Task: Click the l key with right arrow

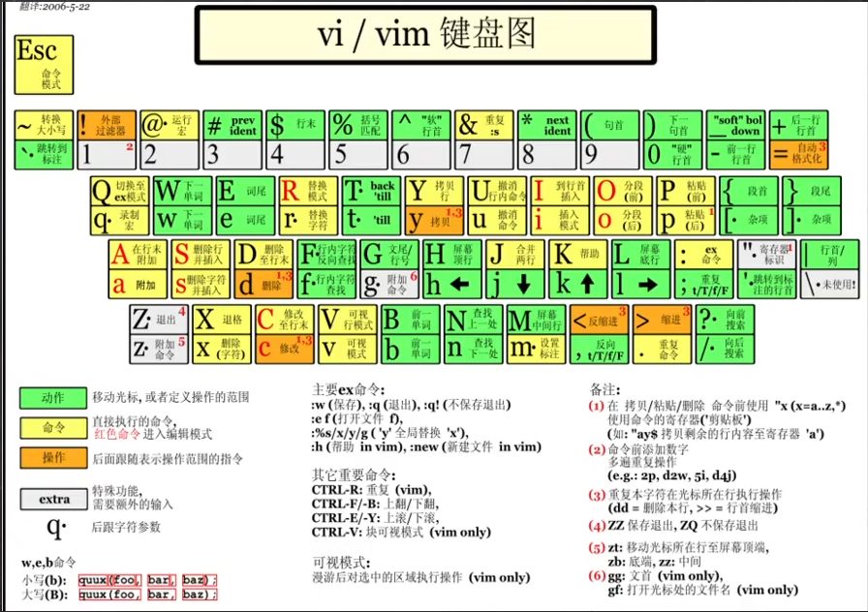Action: point(641,285)
